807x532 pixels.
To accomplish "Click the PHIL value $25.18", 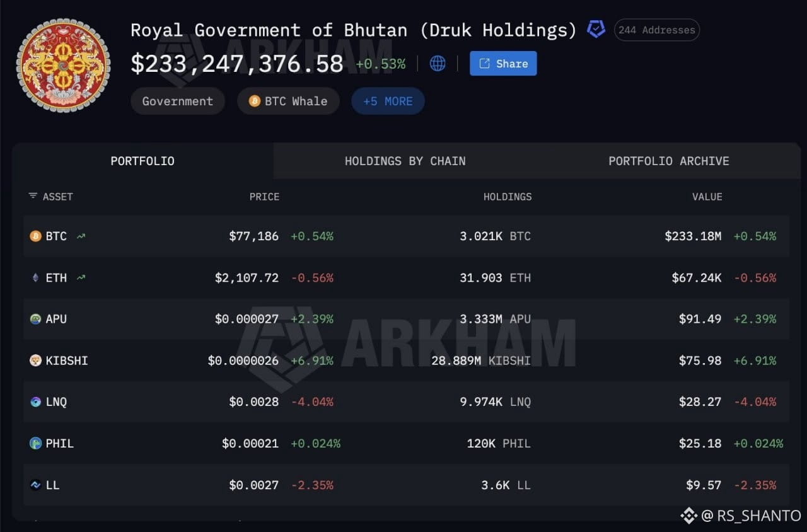I will (700, 443).
